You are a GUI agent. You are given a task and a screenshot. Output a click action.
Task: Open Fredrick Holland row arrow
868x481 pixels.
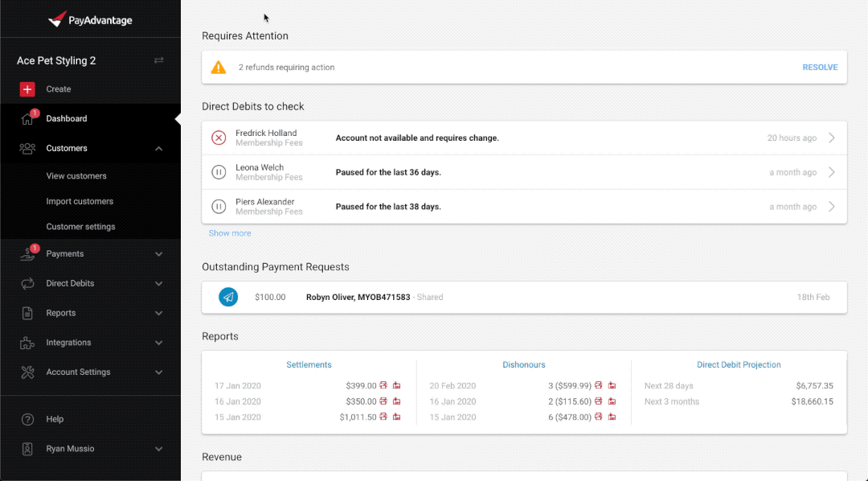click(832, 138)
